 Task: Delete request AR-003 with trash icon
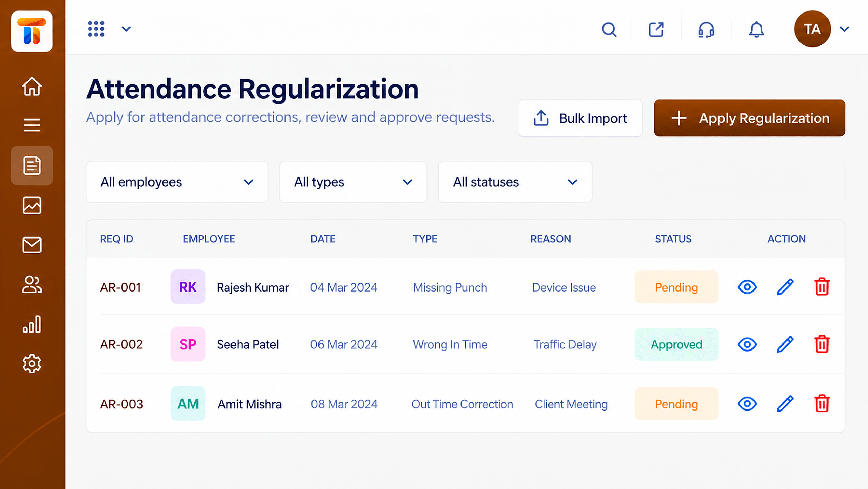822,404
